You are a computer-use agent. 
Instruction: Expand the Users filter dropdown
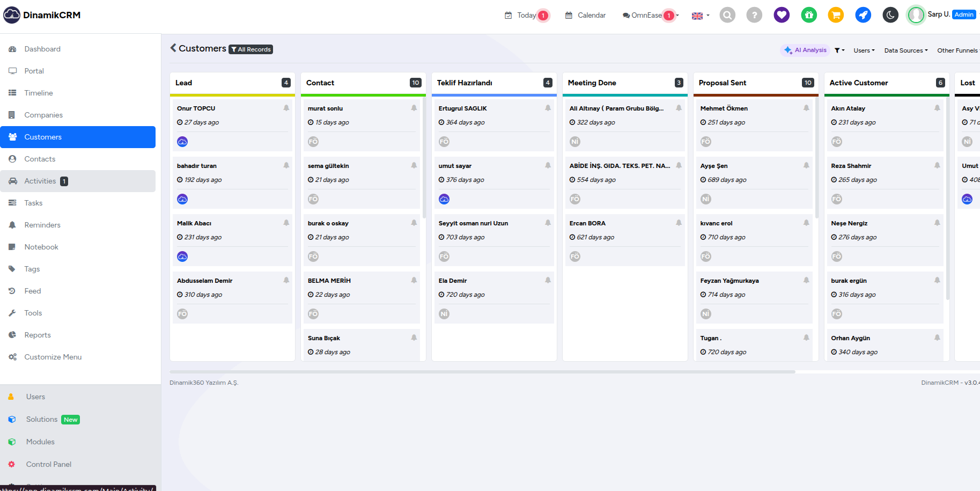864,50
